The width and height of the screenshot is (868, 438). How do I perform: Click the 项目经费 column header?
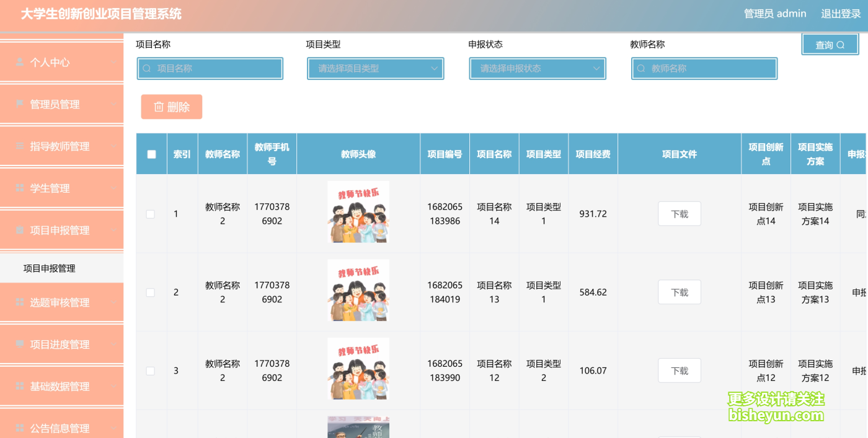click(x=593, y=154)
